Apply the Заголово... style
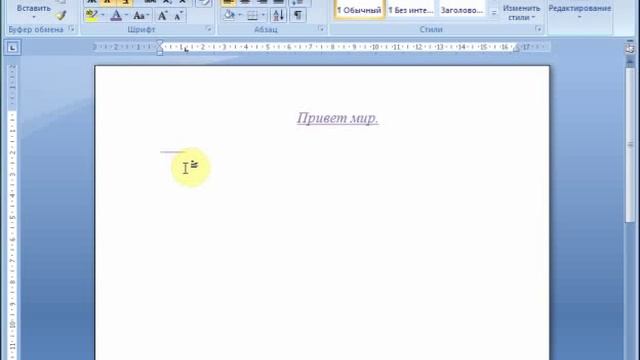The width and height of the screenshot is (640, 360). 462,10
